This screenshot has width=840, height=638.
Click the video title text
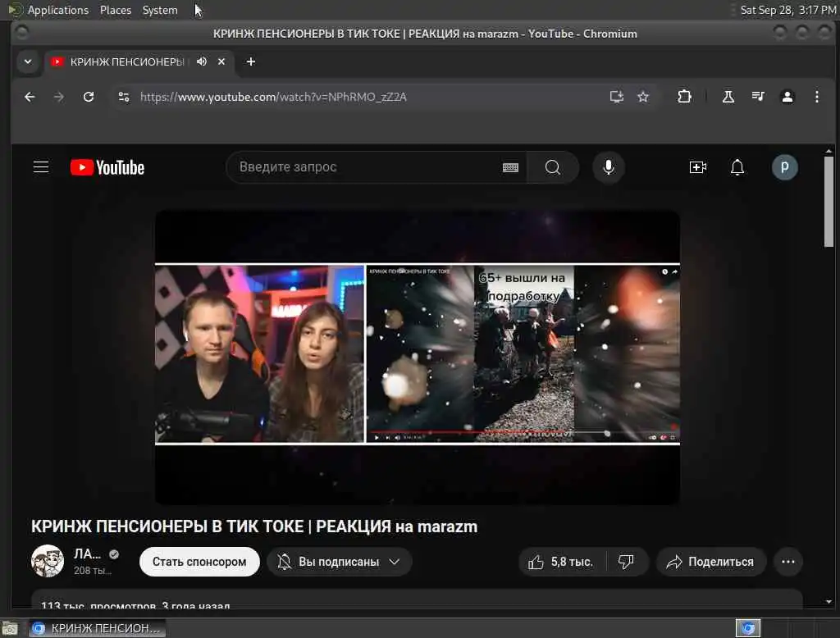click(x=254, y=526)
